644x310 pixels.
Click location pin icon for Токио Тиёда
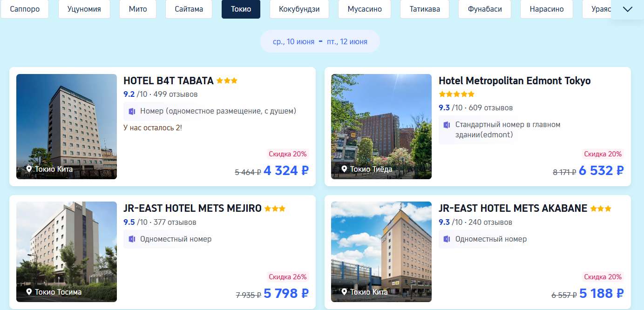(x=344, y=169)
